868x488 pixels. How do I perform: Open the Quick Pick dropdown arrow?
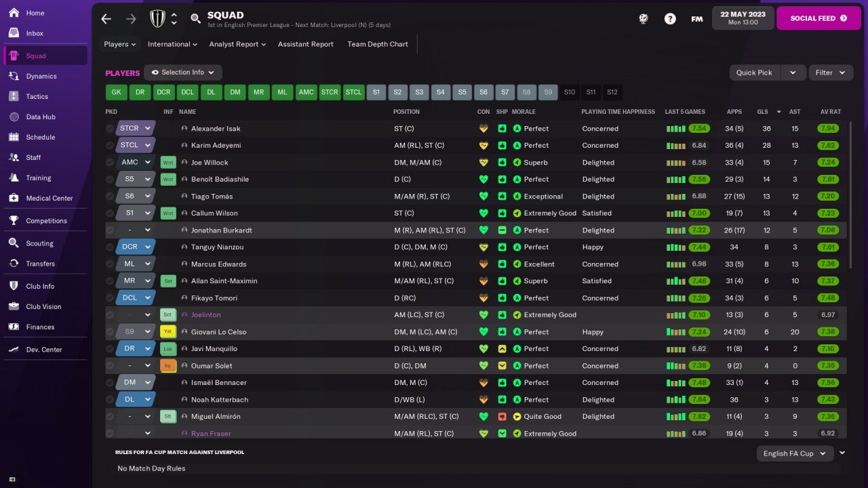793,73
